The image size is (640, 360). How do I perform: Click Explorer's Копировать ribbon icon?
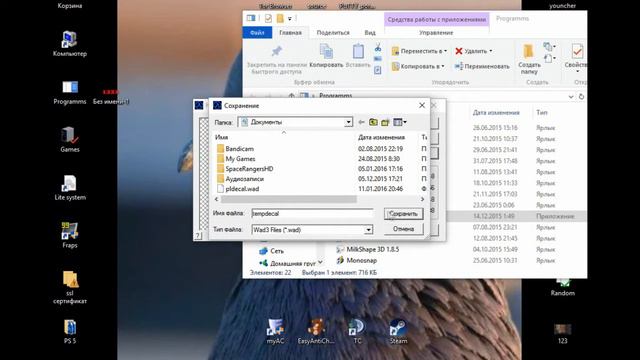pos(326,56)
